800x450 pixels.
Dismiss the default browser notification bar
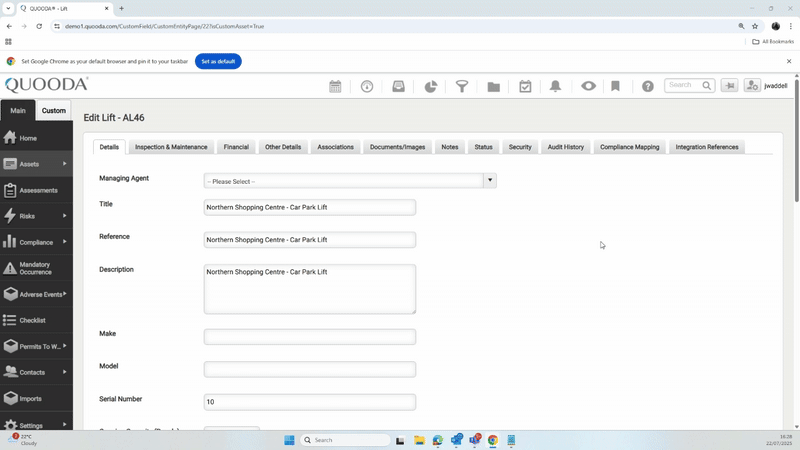click(789, 61)
